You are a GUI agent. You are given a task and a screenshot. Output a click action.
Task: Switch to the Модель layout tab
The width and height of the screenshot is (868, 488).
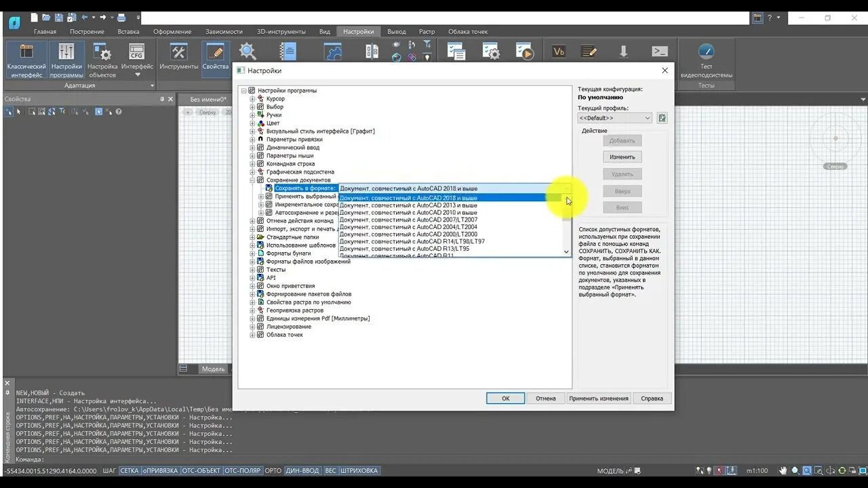213,369
